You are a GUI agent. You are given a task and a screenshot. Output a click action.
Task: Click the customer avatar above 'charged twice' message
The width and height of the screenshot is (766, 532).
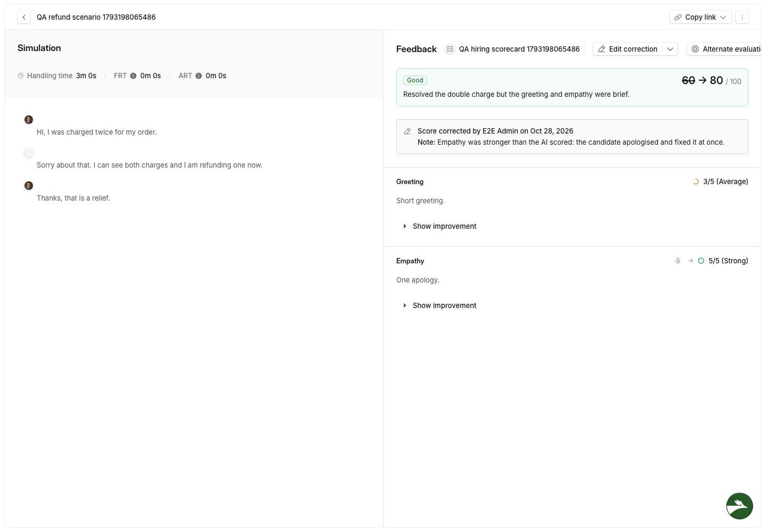(x=29, y=120)
